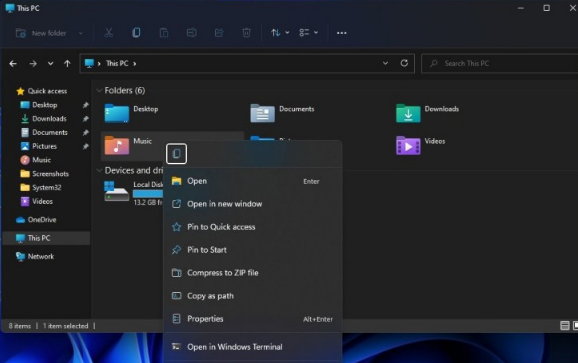This screenshot has width=578, height=363.
Task: Choose Pin to Start
Action: pos(253,250)
